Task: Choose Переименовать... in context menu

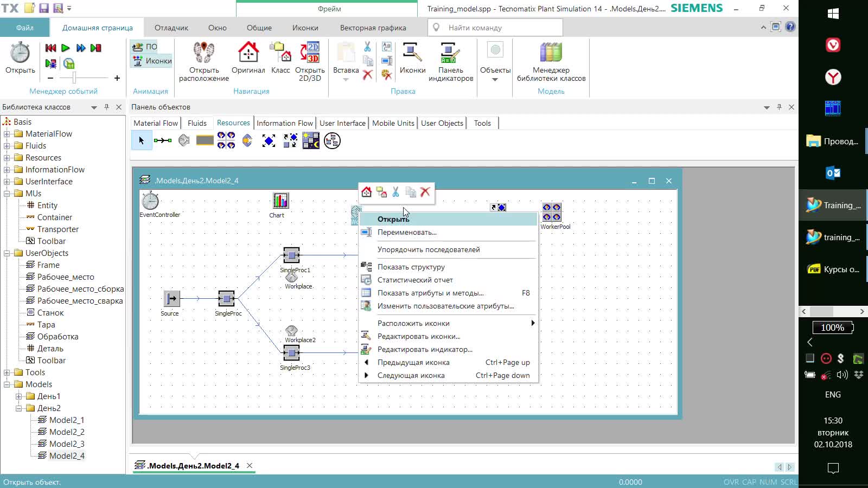Action: click(449, 232)
